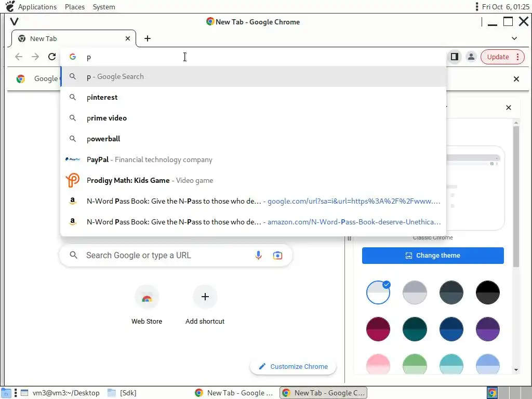Click the 'Search Google or type a URL' box
Screen dimensions: 532x399
176,255
